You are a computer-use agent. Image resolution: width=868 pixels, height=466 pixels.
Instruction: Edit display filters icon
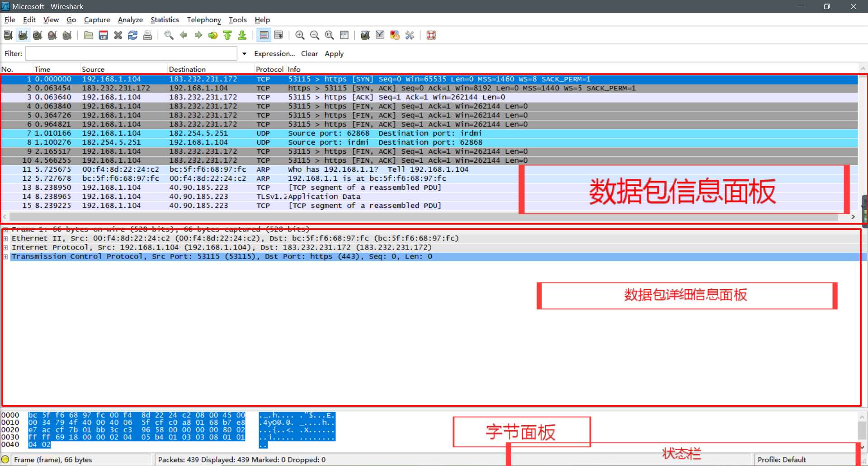(x=380, y=35)
